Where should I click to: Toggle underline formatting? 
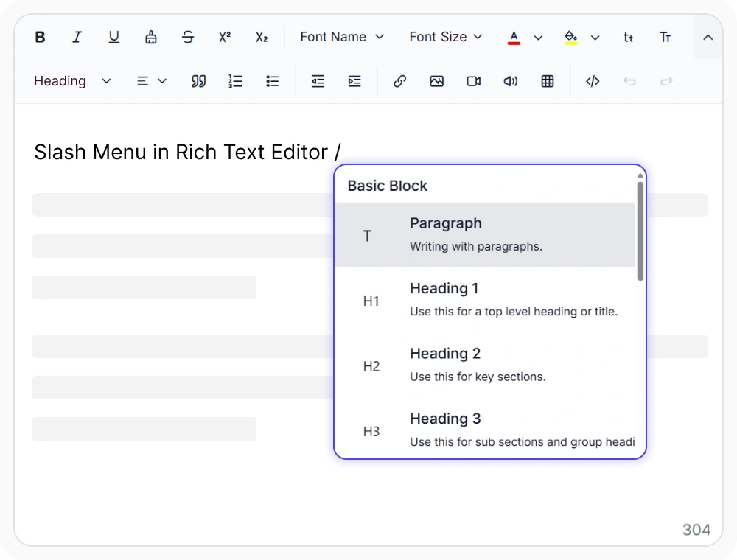113,37
